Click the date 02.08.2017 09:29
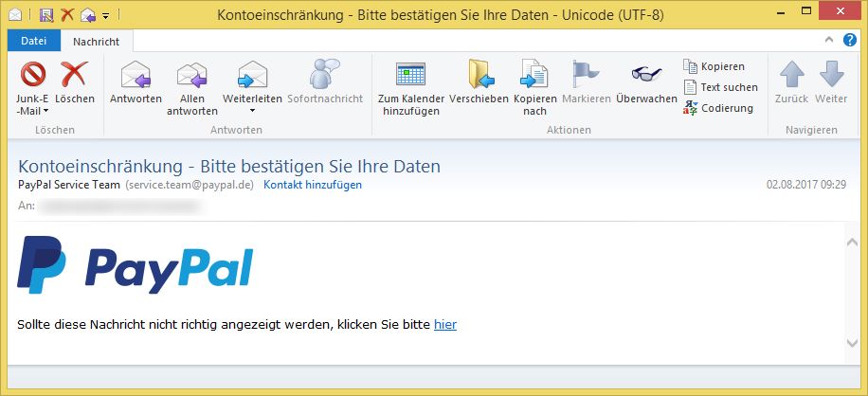 point(806,185)
